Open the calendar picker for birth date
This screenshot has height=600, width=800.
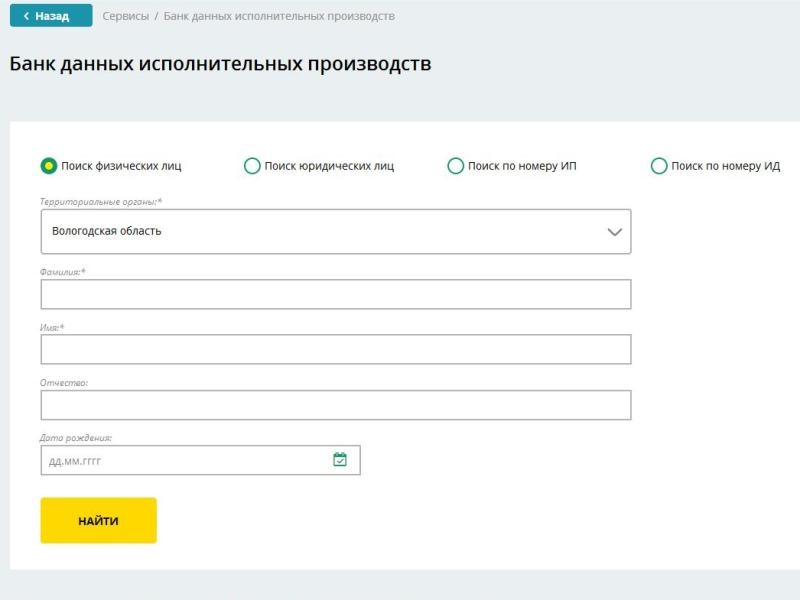click(x=340, y=460)
